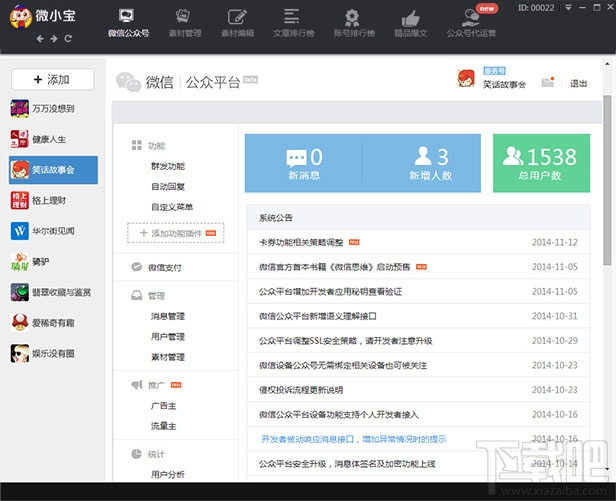The height and width of the screenshot is (501, 616).
Task: Click the 添加 account button
Action: (53, 79)
